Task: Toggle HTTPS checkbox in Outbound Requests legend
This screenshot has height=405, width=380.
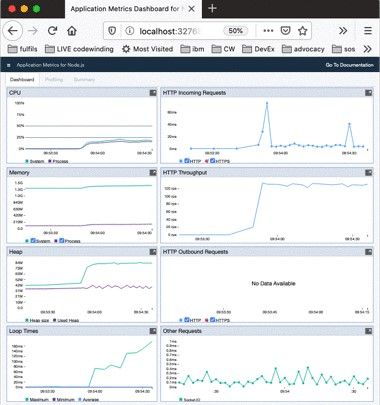Action: click(212, 320)
